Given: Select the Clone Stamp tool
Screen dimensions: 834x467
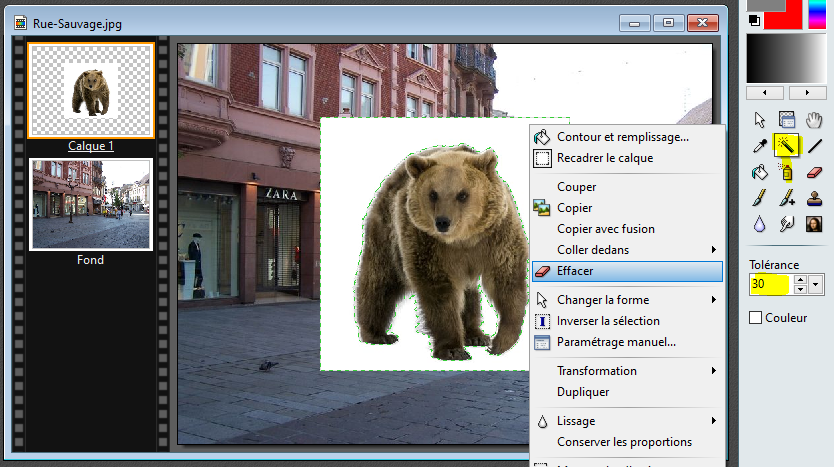Looking at the screenshot, I should pyautogui.click(x=814, y=198).
